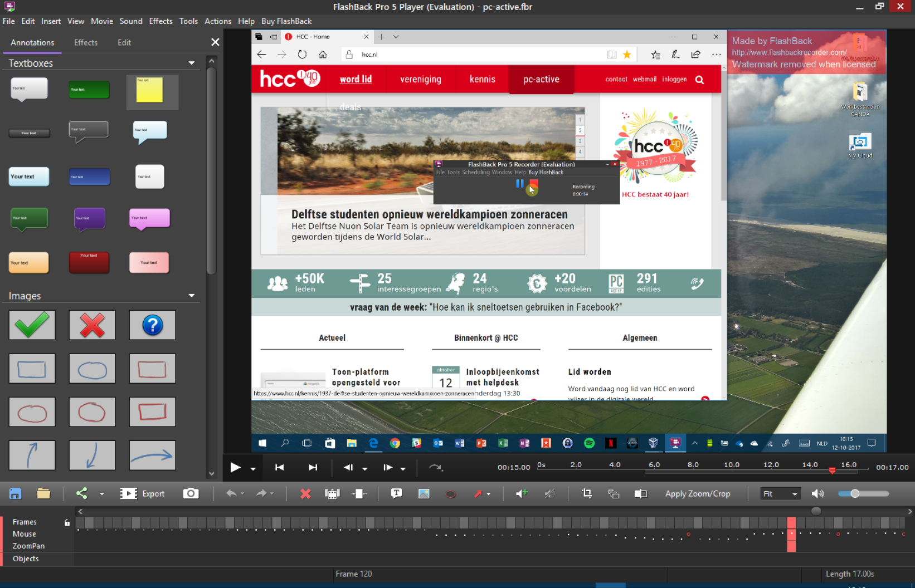Collapse the Images section

(x=192, y=296)
